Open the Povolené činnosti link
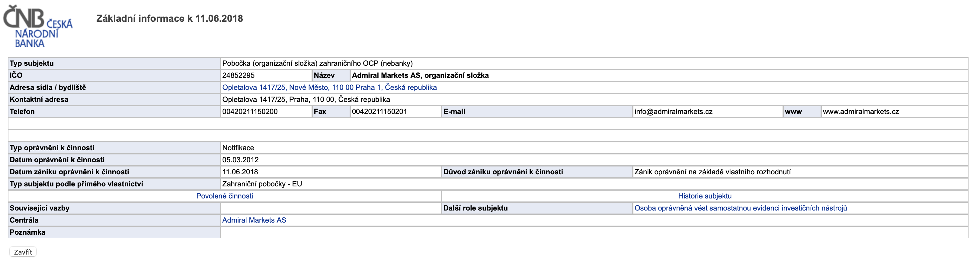This screenshot has height=263, width=980. pos(224,196)
